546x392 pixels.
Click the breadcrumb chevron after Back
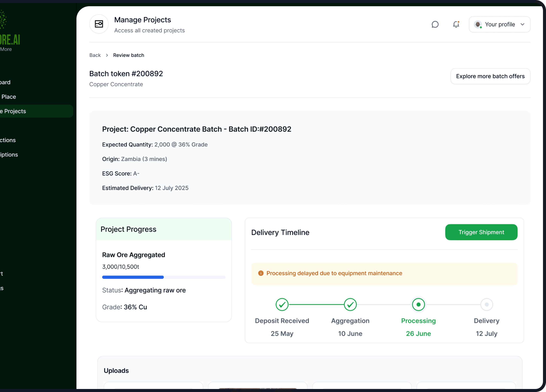click(x=107, y=55)
